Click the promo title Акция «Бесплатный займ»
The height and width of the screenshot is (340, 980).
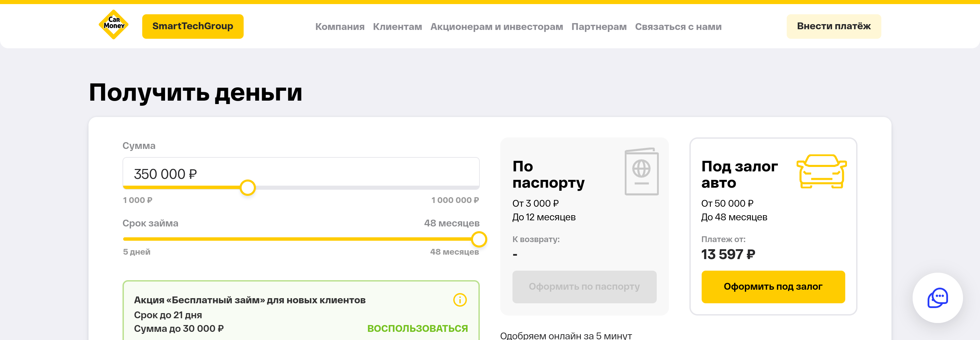249,300
